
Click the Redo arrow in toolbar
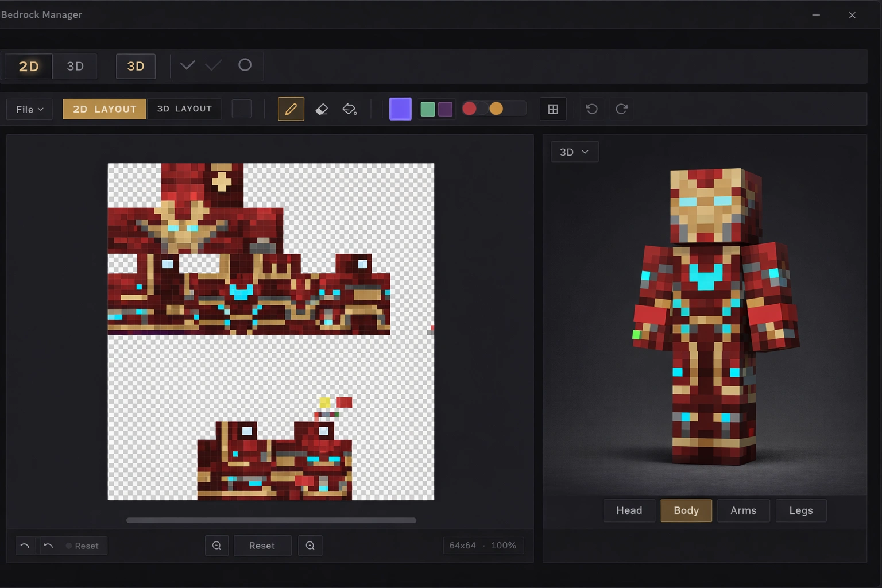click(x=621, y=109)
